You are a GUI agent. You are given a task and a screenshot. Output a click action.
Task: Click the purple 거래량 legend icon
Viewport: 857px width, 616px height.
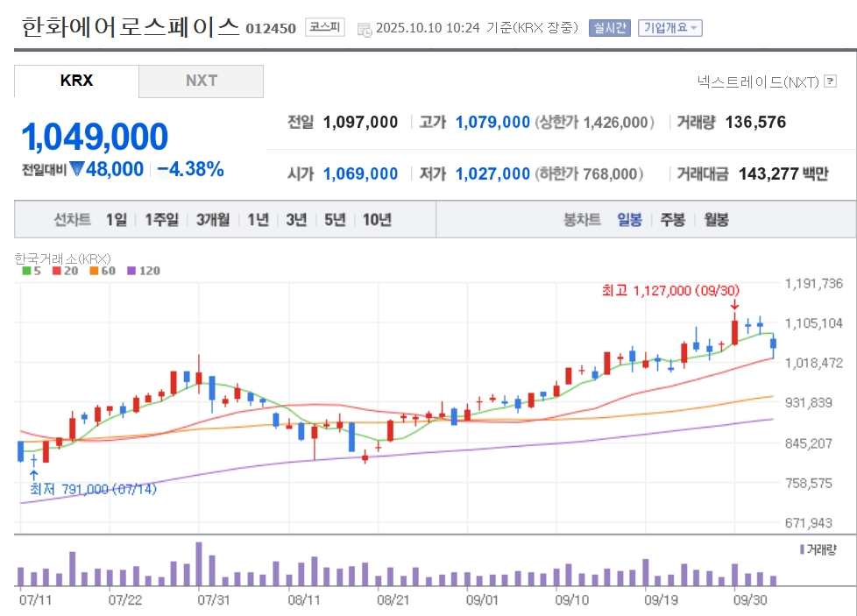801,549
